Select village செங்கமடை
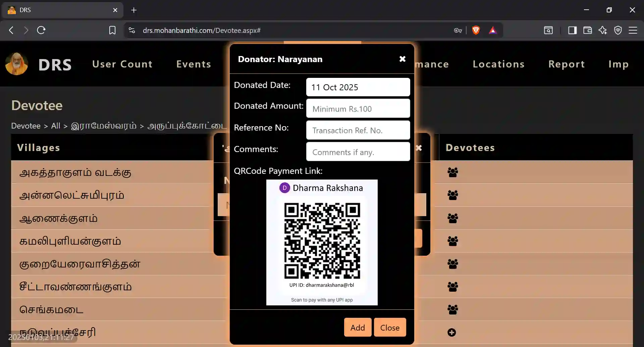The height and width of the screenshot is (347, 644). coord(51,309)
